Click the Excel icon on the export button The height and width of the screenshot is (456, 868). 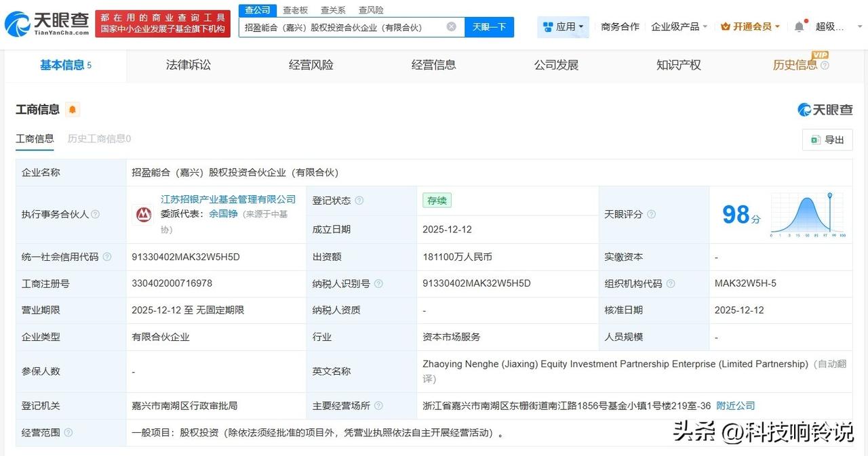coord(815,140)
